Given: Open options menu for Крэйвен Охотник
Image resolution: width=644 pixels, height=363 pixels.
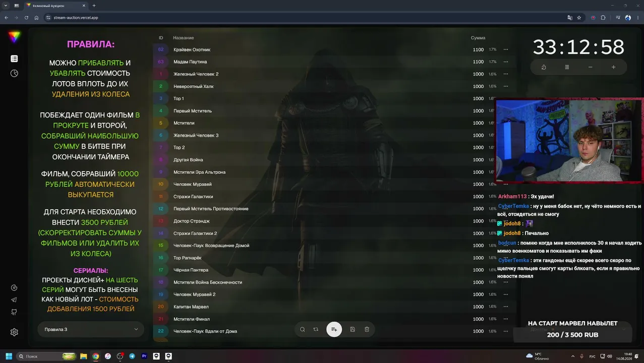Looking at the screenshot, I should coord(506,49).
